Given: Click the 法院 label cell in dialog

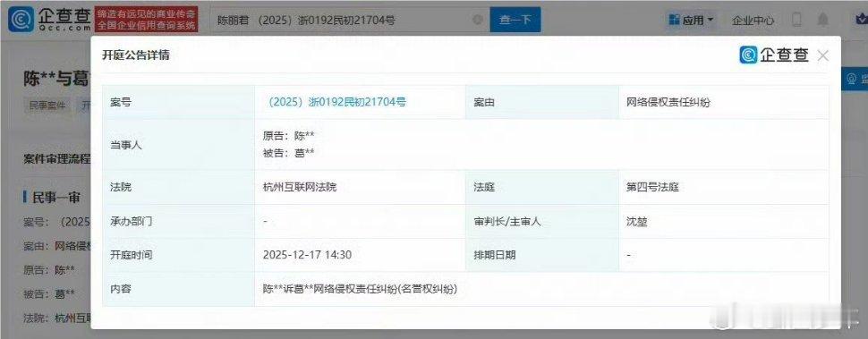Looking at the screenshot, I should point(178,187).
